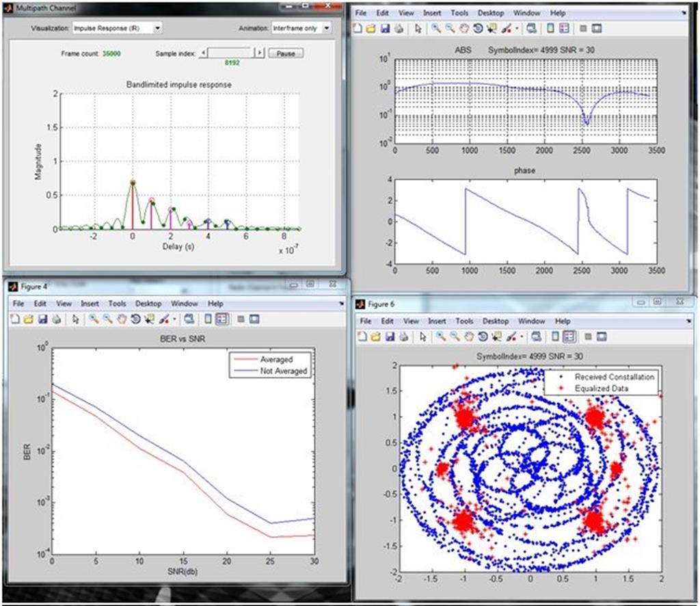This screenshot has height=606, width=700.
Task: Save the BER vs SNR figure
Action: click(x=43, y=320)
